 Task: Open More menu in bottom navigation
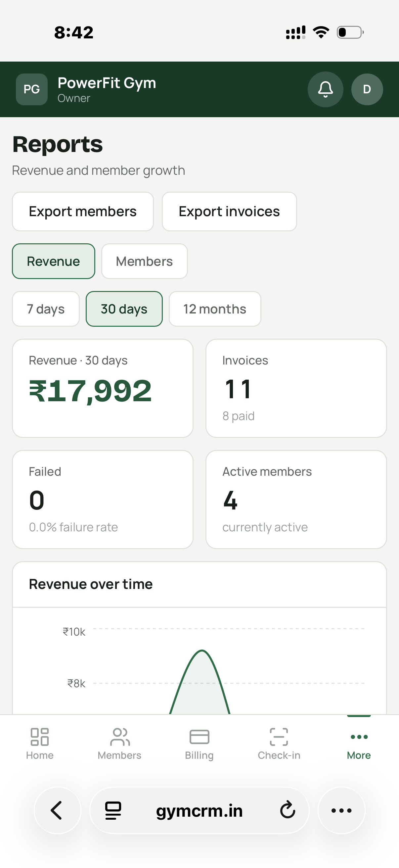359,744
